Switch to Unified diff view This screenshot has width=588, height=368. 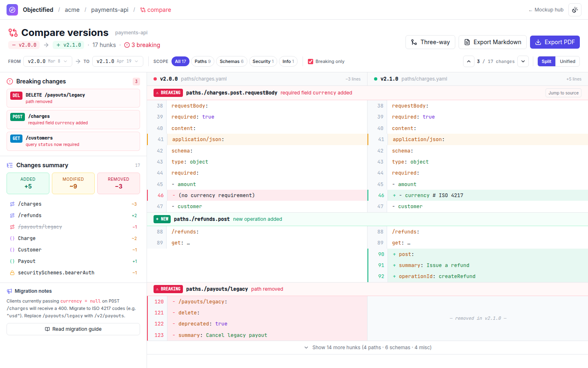point(568,61)
